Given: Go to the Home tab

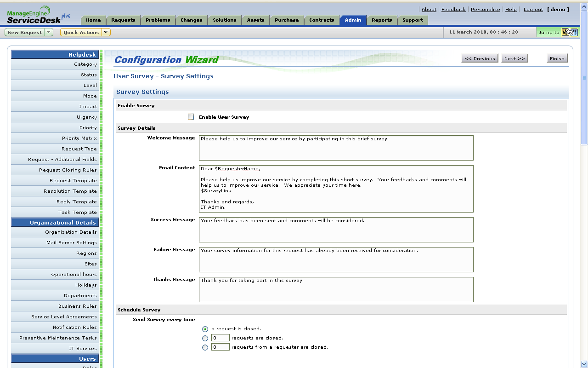Looking at the screenshot, I should [x=93, y=20].
